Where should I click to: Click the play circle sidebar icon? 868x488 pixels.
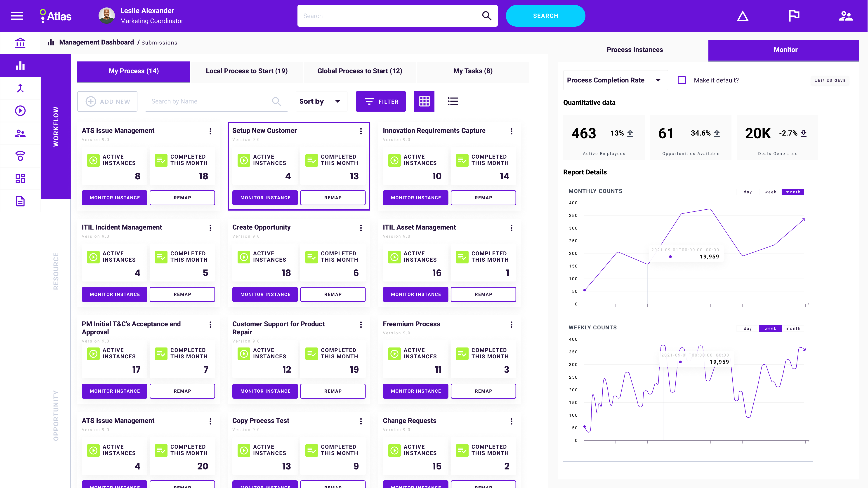(x=20, y=111)
